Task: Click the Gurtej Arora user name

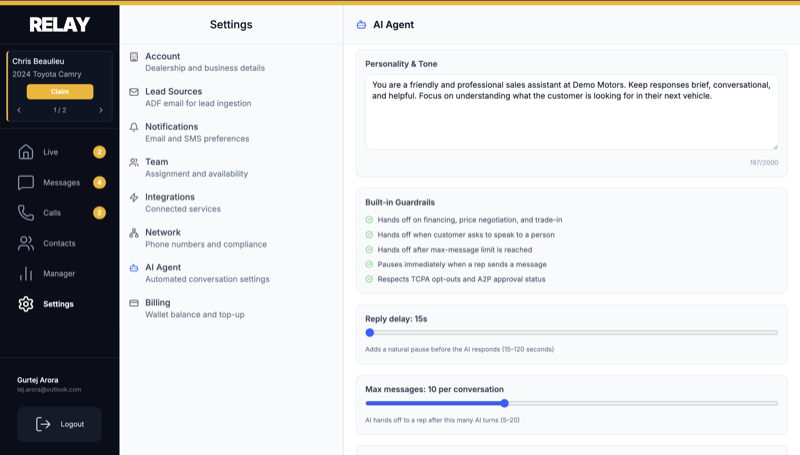Action: [38, 380]
